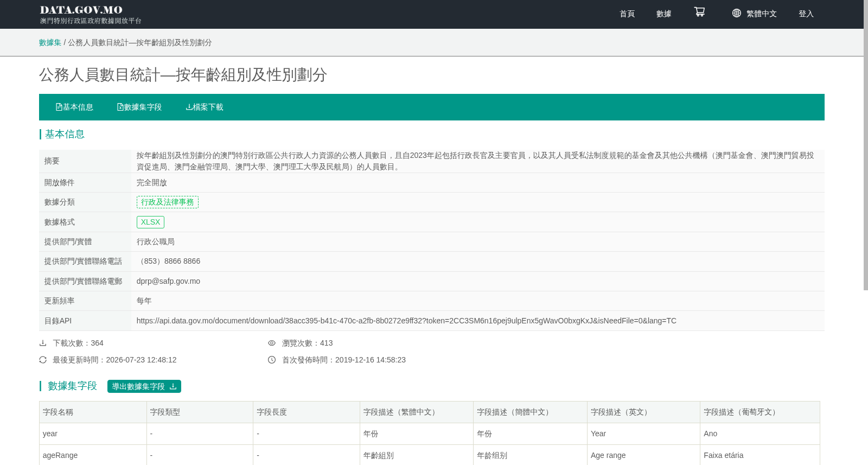Click the 字段類型 column header

[200, 412]
